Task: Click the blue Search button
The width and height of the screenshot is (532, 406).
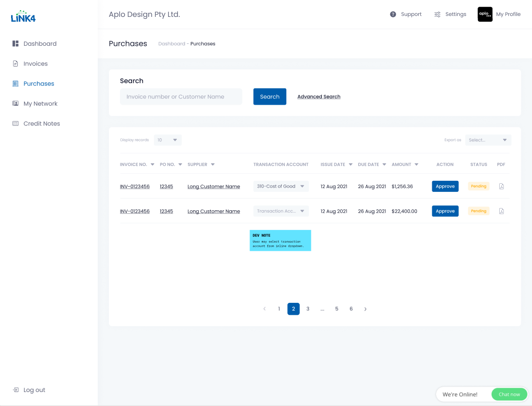Action: click(x=269, y=96)
